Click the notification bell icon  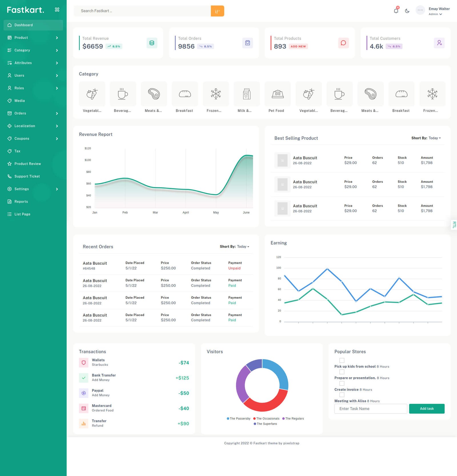tap(396, 11)
